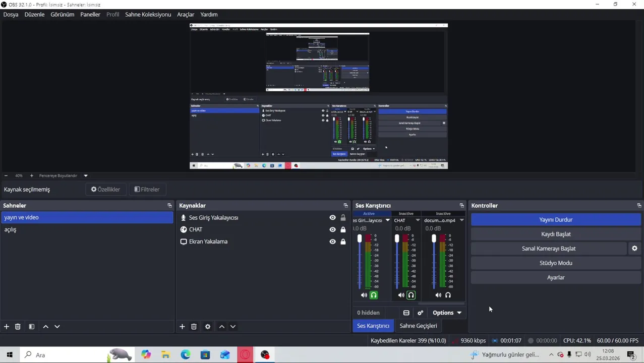Viewport: 644px width, 363px height.
Task: Open virtual camera settings gear
Action: 634,249
